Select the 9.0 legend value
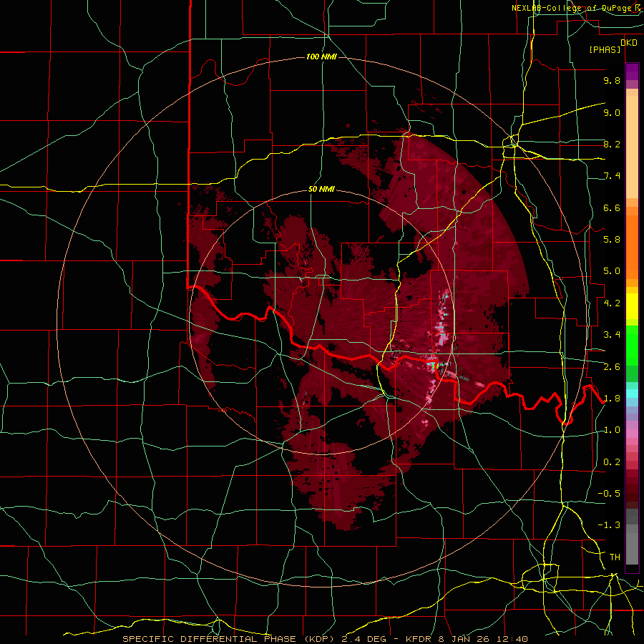 tap(612, 113)
